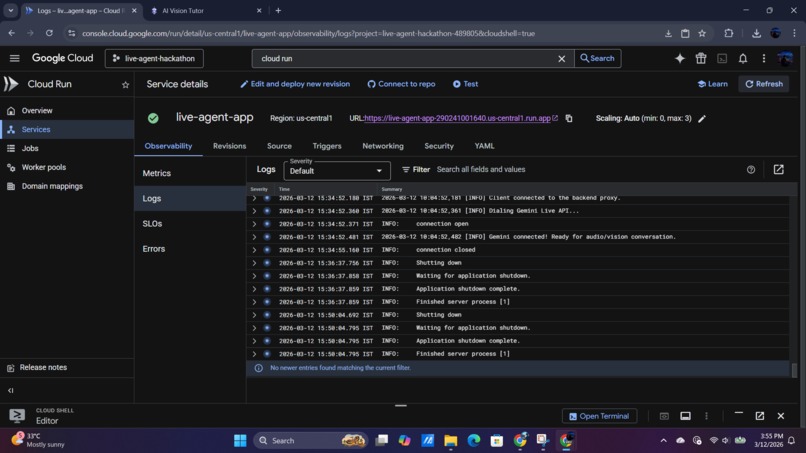Collapse the left navigation panel
Screen dimensions: 806x453
11,390
